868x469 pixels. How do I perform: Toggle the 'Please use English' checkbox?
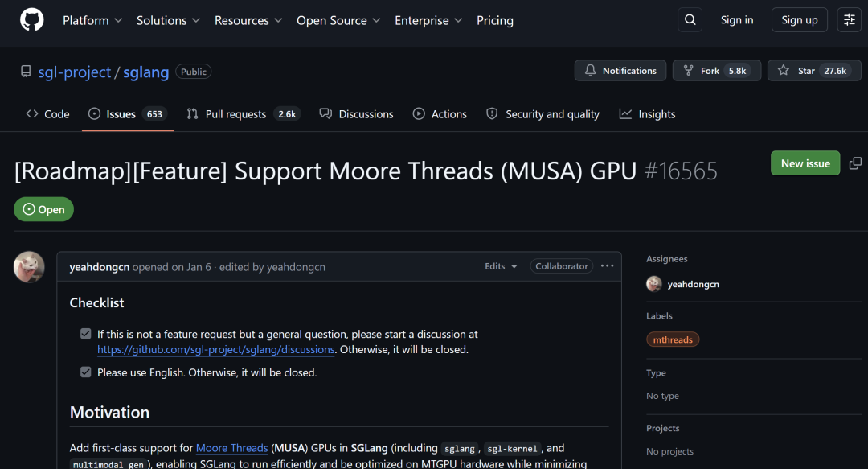pyautogui.click(x=85, y=372)
